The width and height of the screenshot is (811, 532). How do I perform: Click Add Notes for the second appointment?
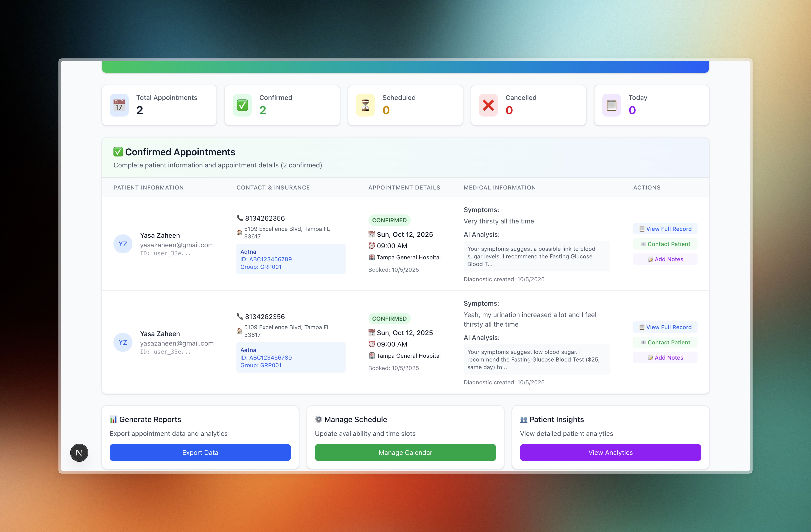click(665, 357)
